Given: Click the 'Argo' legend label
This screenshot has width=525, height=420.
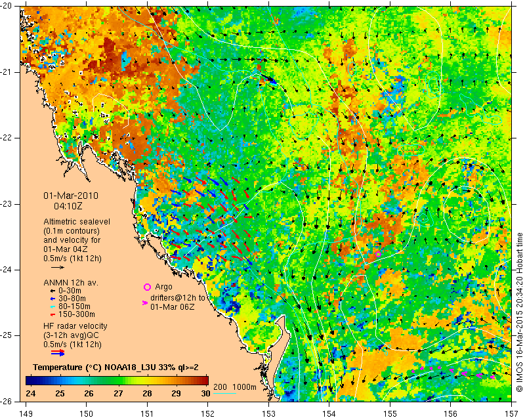Looking at the screenshot, I should click(x=163, y=287).
